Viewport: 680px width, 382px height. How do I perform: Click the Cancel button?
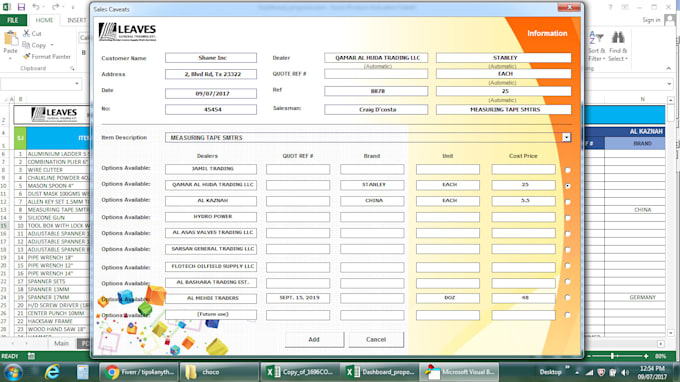pyautogui.click(x=376, y=340)
